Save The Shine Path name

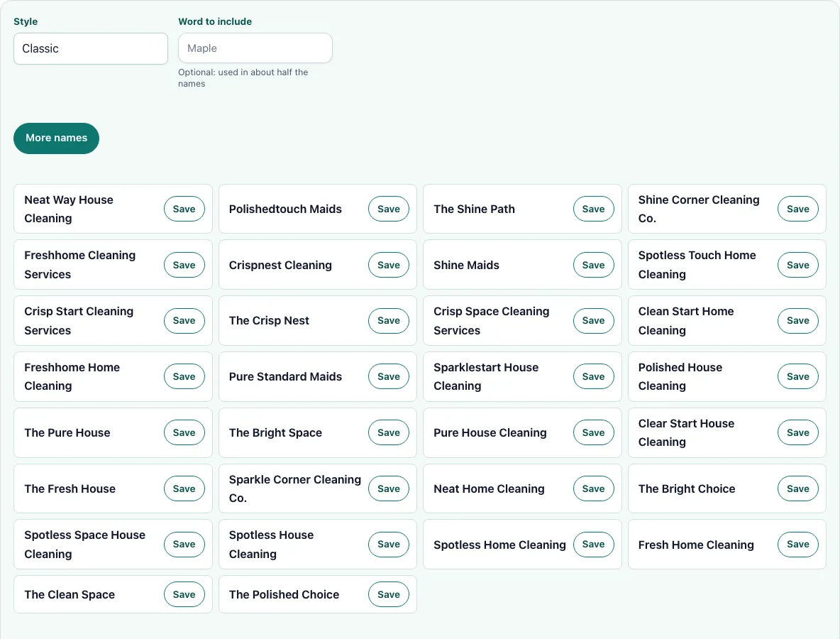[594, 209]
